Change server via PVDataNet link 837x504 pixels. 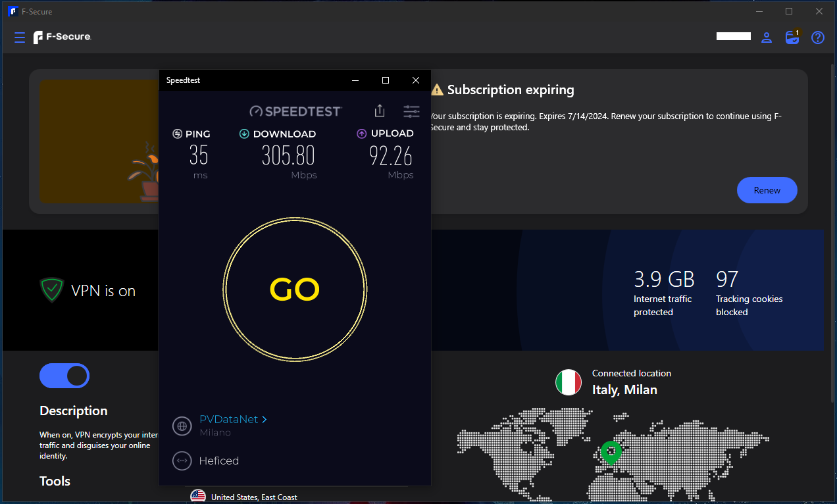point(233,419)
